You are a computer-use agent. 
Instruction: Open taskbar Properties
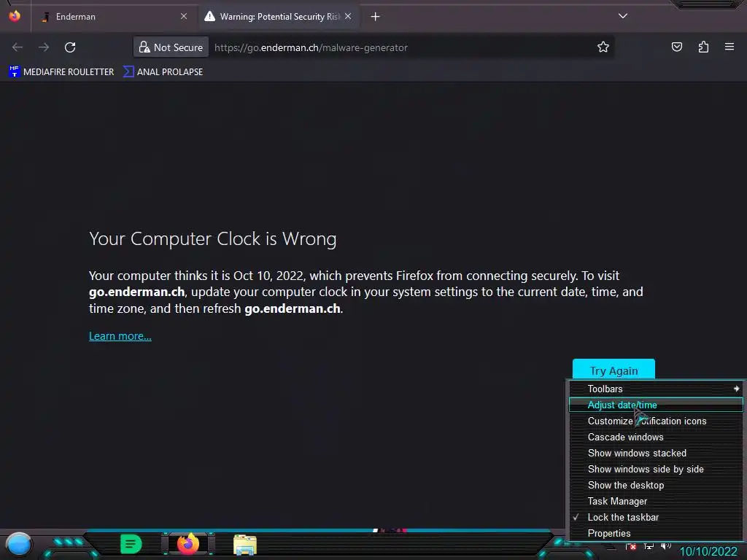pos(656,533)
